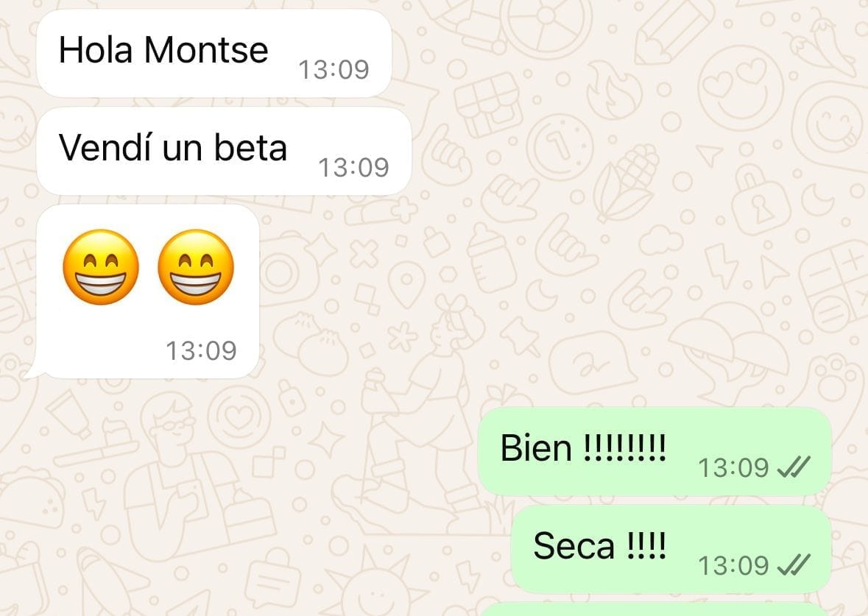Screen dimensions: 868x616
Task: Select the green 'Bien !!!!!!!!' message bubble
Action: 655,451
